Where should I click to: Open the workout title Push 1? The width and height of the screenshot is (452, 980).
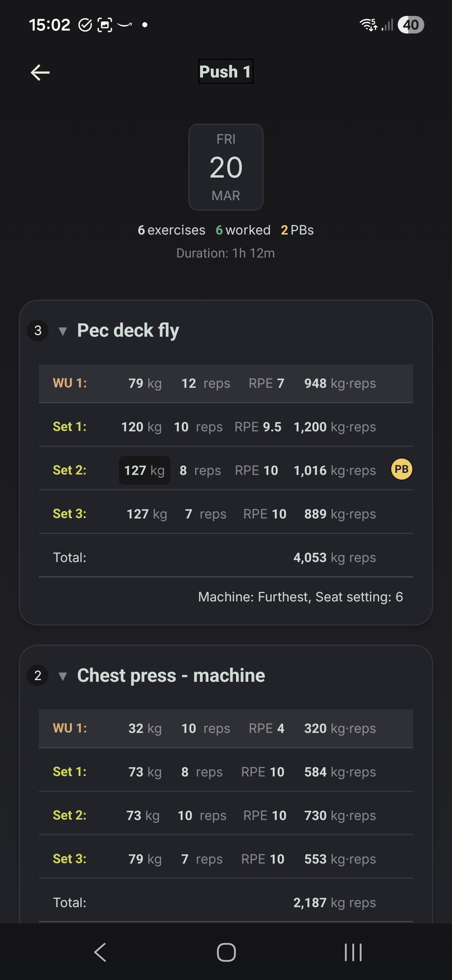pyautogui.click(x=226, y=72)
